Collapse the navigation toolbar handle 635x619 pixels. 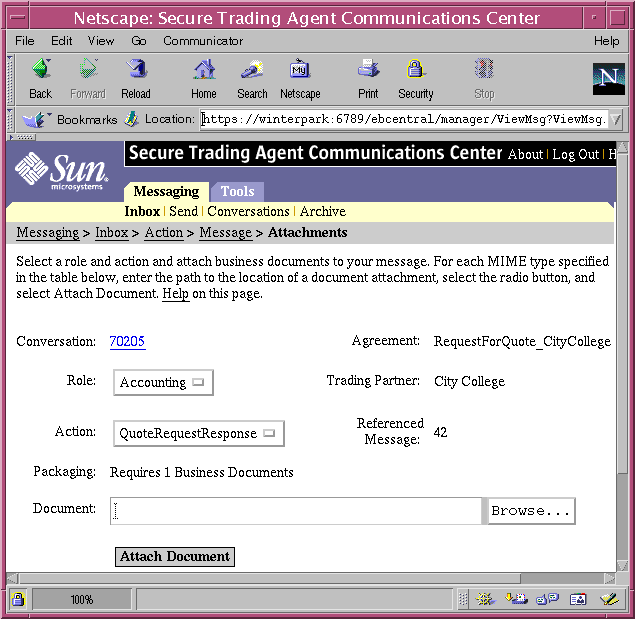11,79
